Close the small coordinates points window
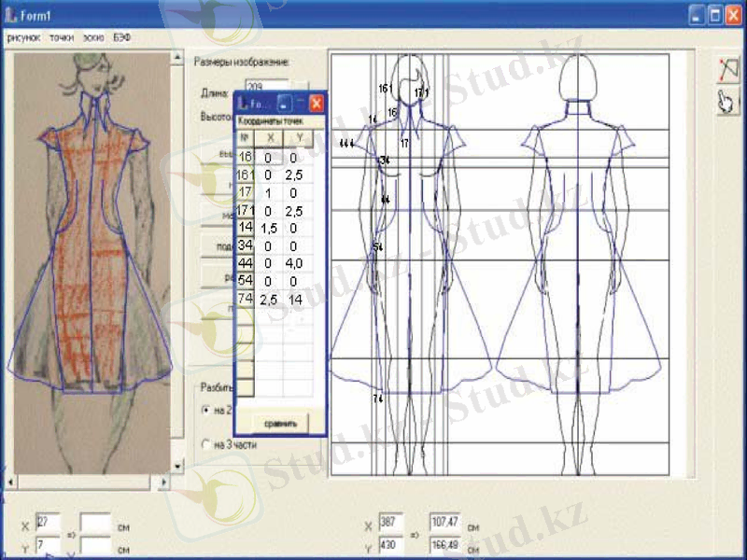This screenshot has height=560, width=747. pyautogui.click(x=317, y=103)
